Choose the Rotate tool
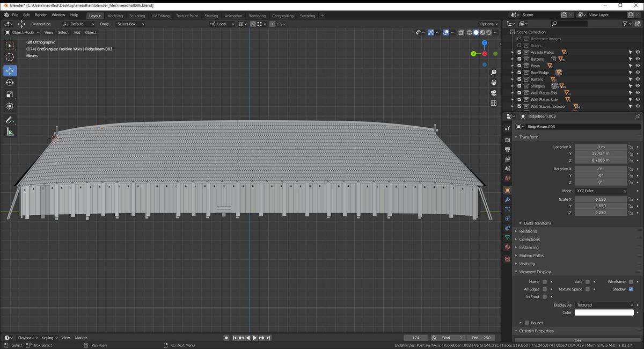 10,83
